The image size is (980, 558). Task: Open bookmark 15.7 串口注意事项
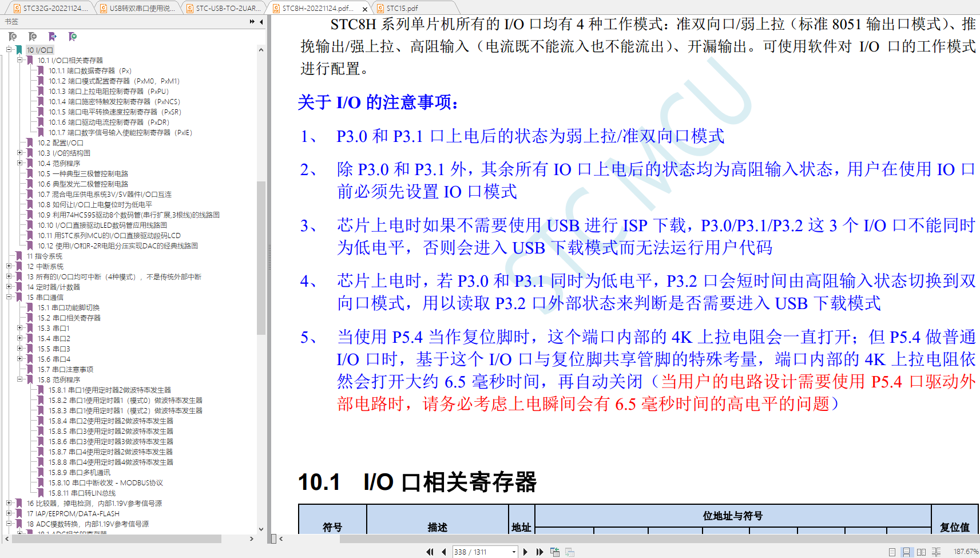coord(66,370)
